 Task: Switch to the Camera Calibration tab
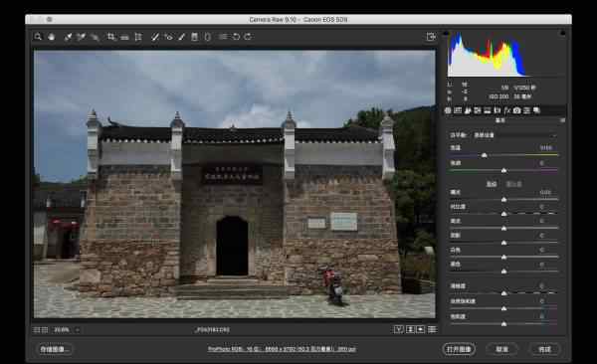coord(516,110)
